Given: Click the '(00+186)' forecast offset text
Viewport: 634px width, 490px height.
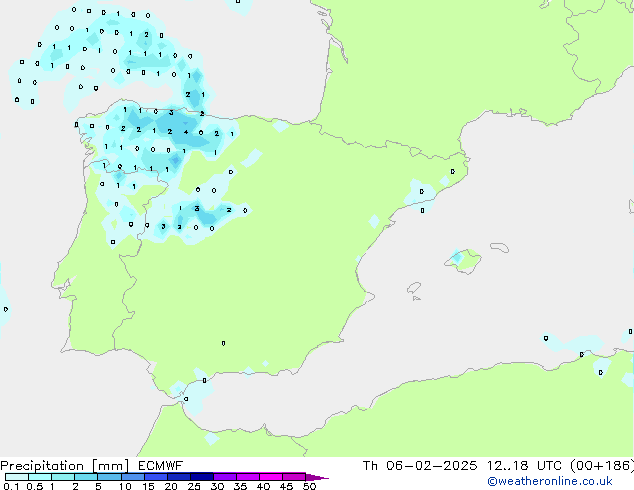Looking at the screenshot, I should point(602,466).
